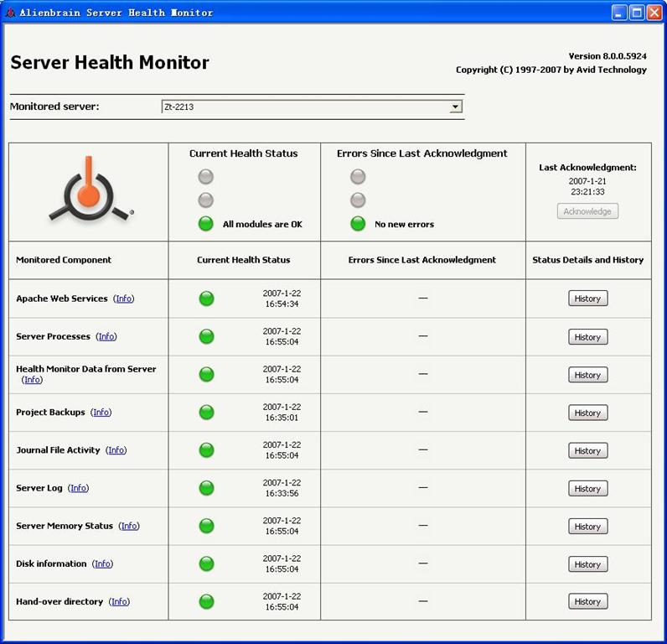Click the green status light for Project Backups
Screen dimensions: 667x644
pyautogui.click(x=207, y=412)
